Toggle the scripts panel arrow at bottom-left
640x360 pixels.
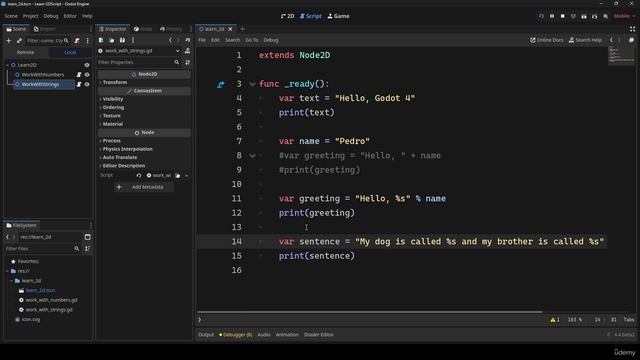[200, 320]
